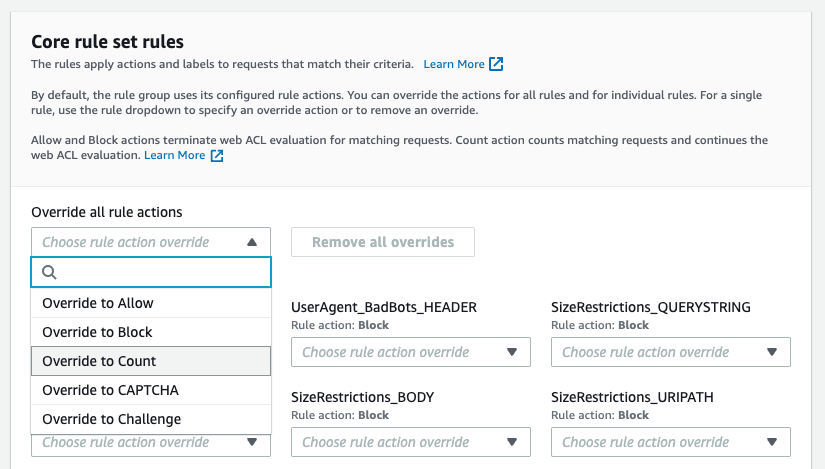
Task: Click the arrow icon of the SizeRestrictions_QUERYSTRING dropdown
Action: tap(772, 352)
